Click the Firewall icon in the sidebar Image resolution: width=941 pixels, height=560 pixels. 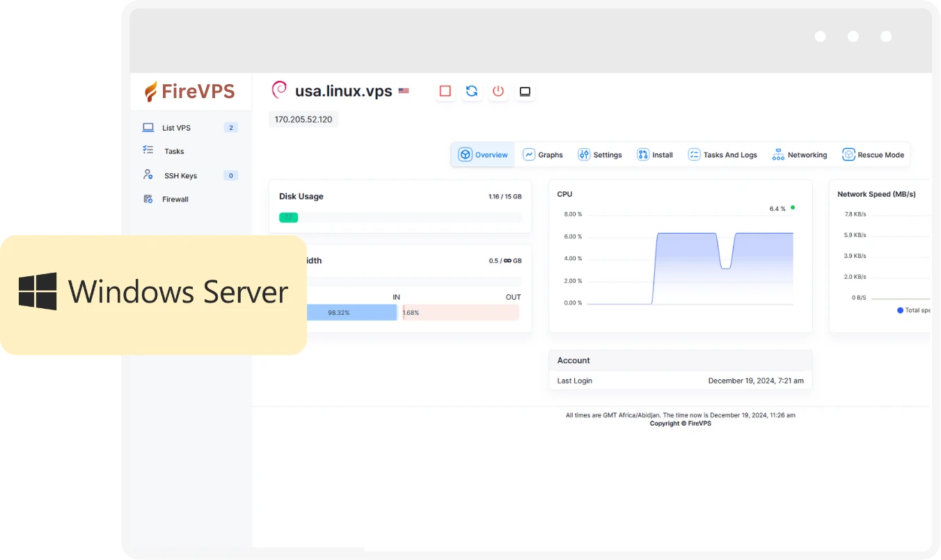pos(148,199)
